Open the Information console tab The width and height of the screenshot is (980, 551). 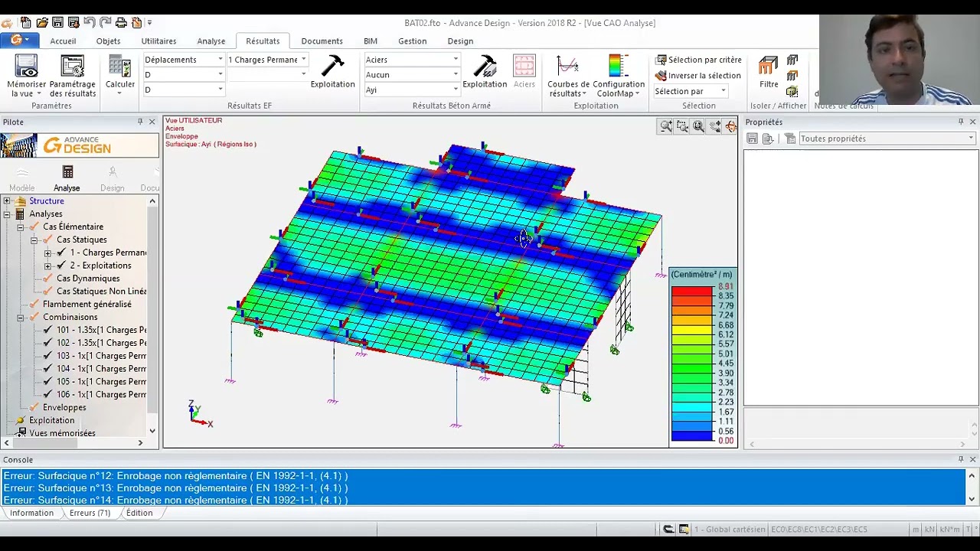[31, 513]
